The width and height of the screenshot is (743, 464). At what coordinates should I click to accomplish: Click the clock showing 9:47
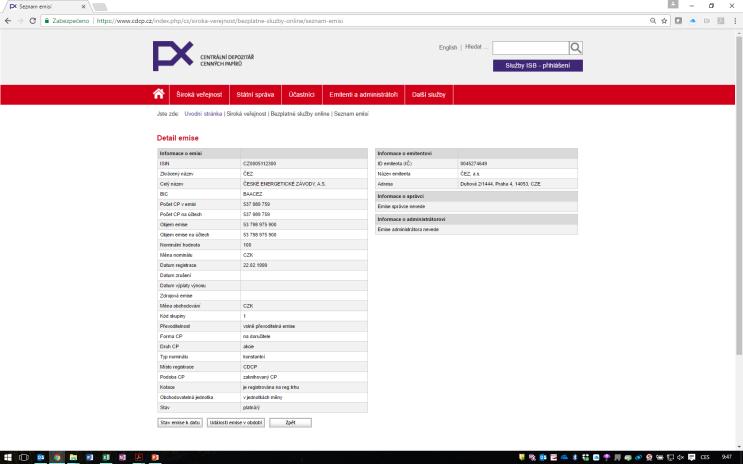click(x=726, y=457)
